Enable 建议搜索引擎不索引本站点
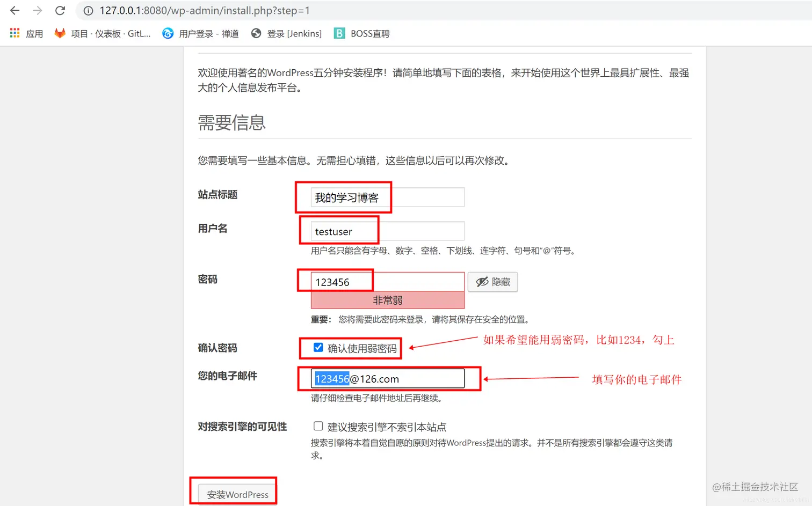The image size is (812, 506). click(318, 426)
